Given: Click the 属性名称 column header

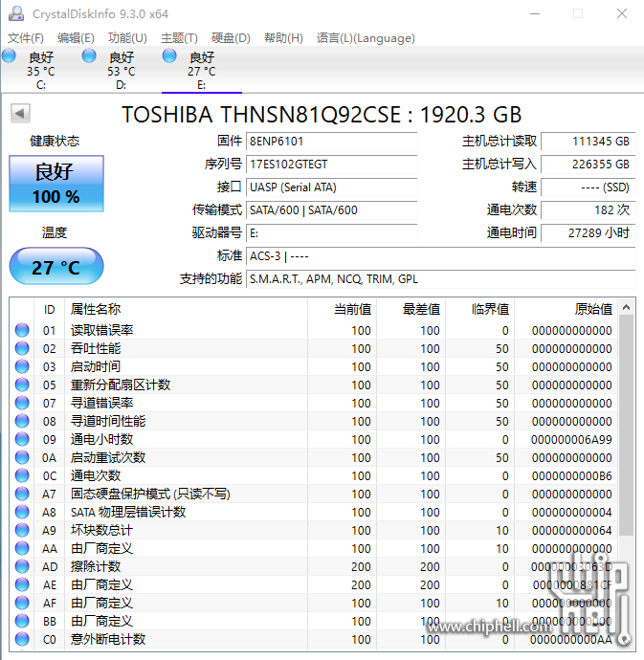Looking at the screenshot, I should click(187, 309).
